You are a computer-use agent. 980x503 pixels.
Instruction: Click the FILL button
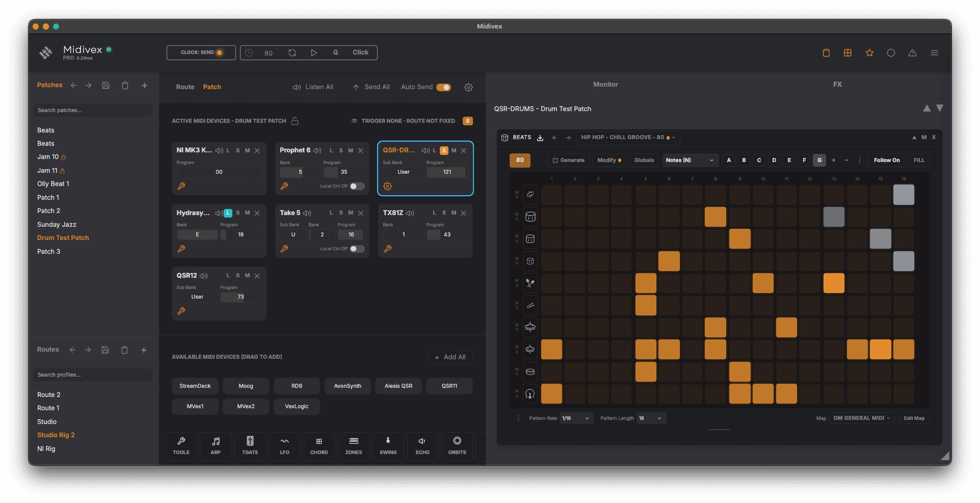click(919, 160)
